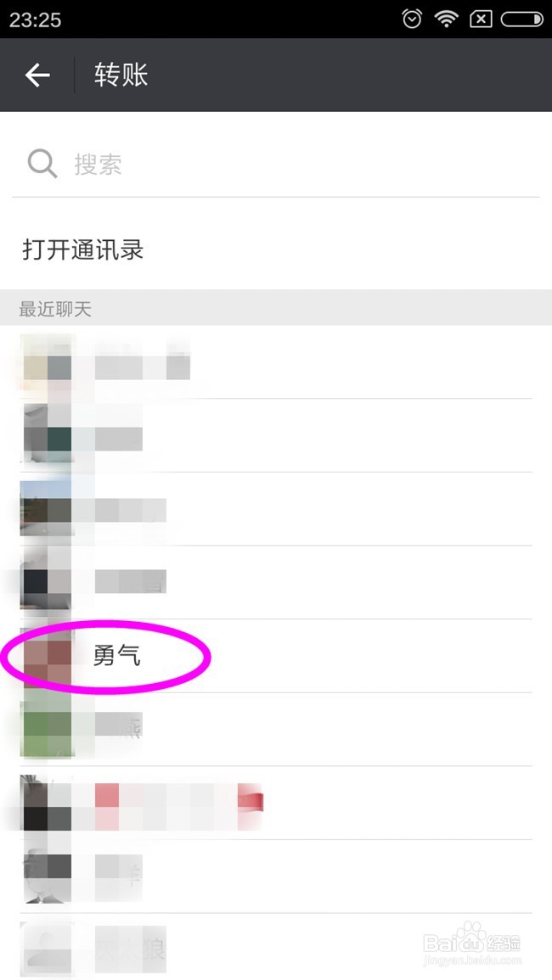The height and width of the screenshot is (980, 552).
Task: Select the fourth recent chat contact row
Action: pos(276,583)
